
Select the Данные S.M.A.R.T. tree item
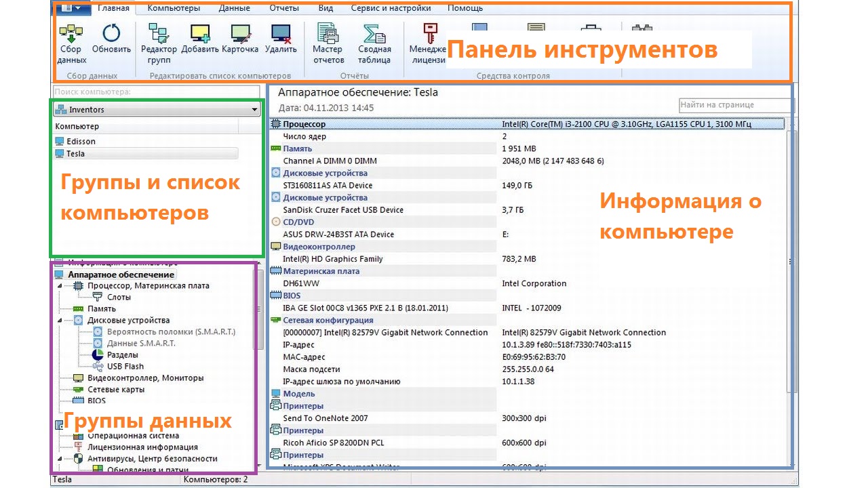141,344
